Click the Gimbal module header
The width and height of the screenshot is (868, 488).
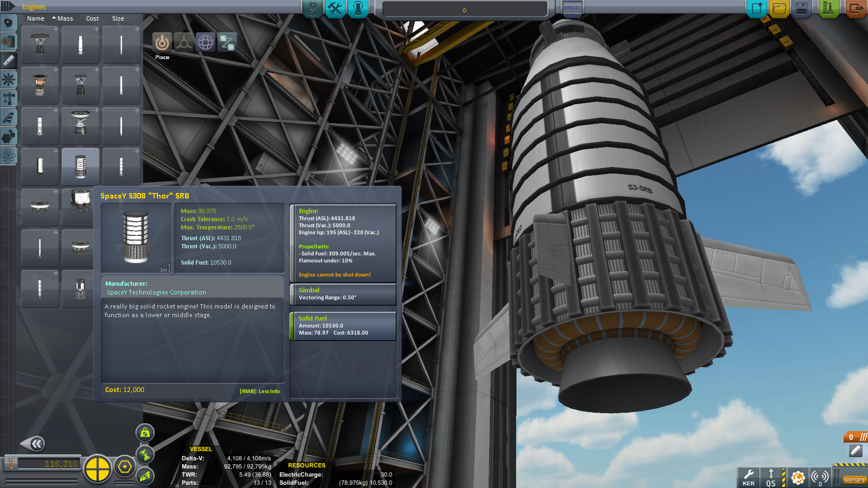309,290
